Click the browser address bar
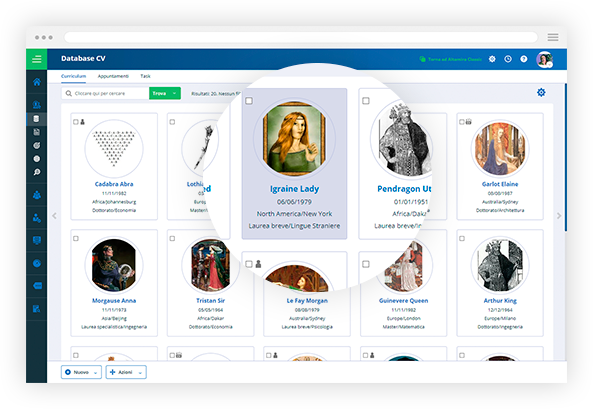This screenshot has width=593, height=409. click(x=301, y=37)
